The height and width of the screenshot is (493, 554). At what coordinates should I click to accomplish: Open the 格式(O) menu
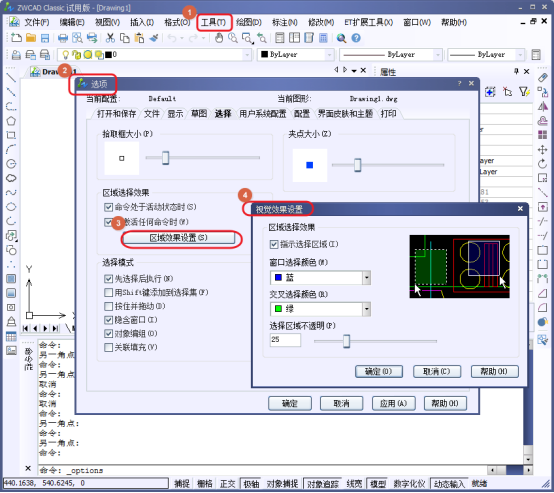(177, 23)
